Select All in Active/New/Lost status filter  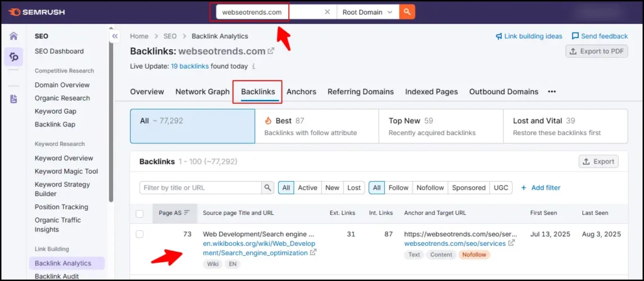pos(286,188)
